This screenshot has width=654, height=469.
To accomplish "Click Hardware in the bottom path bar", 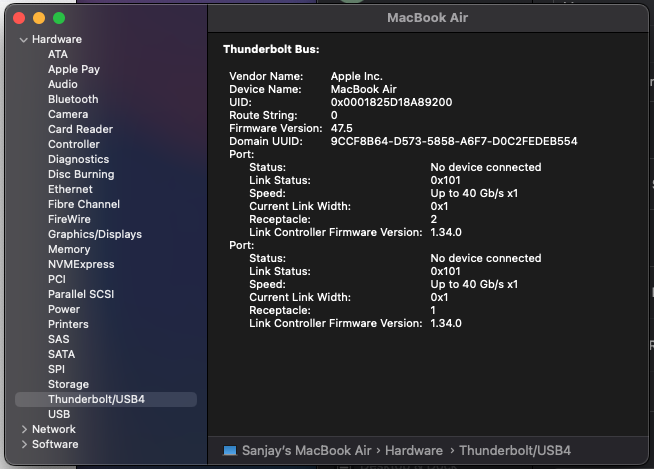I will click(414, 451).
